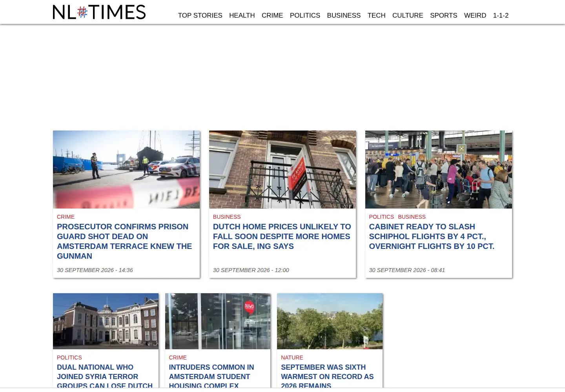Click the Politics tag on Schiphol article
565x392 pixels.
click(381, 217)
